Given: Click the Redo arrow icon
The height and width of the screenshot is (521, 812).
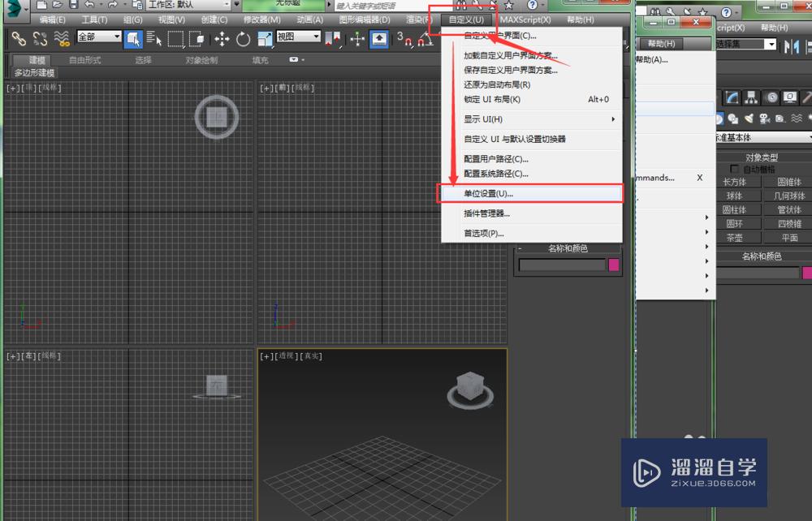Looking at the screenshot, I should click(112, 5).
